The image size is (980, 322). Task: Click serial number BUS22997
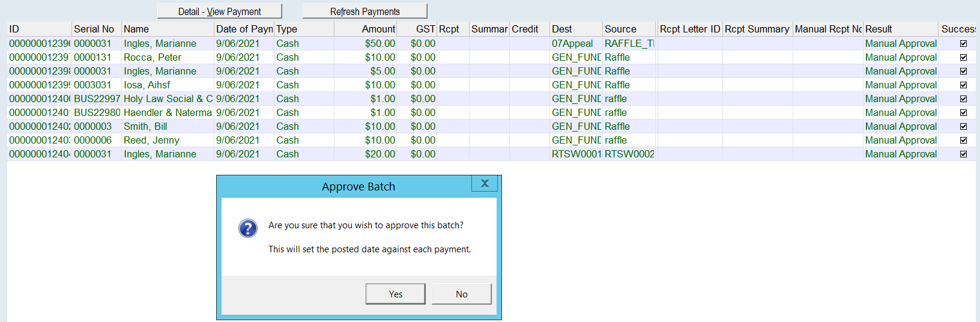(x=97, y=99)
